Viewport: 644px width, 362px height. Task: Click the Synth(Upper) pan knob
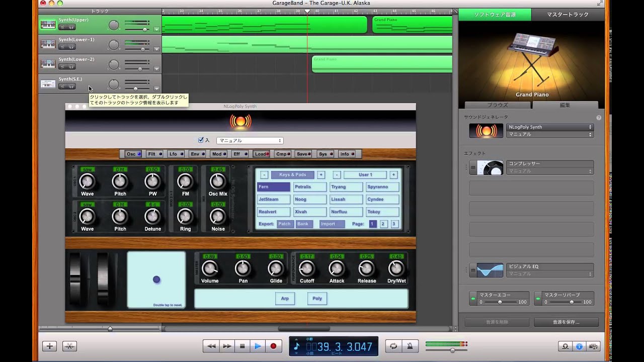(x=114, y=25)
